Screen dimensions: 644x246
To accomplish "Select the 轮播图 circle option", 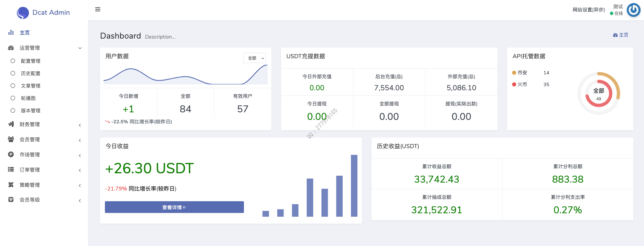I will pyautogui.click(x=13, y=98).
